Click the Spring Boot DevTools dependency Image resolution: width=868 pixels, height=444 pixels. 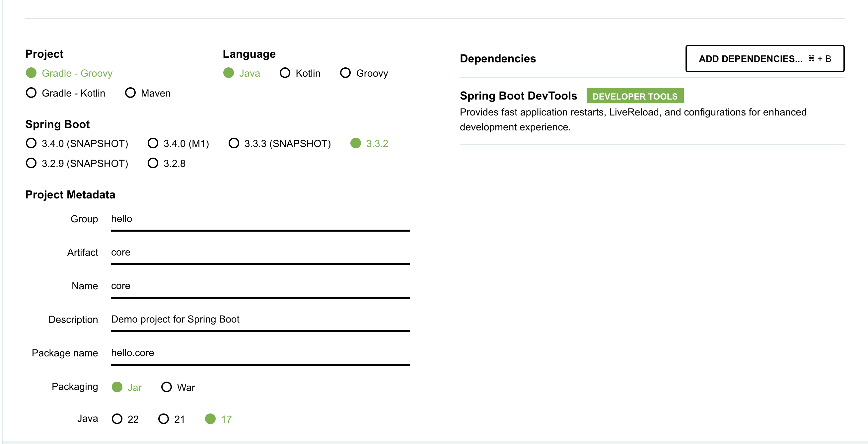tap(518, 96)
